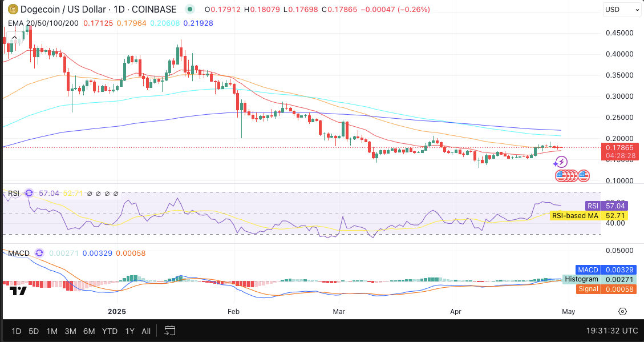Click the MACD value tag 0.00329

[x=618, y=270]
